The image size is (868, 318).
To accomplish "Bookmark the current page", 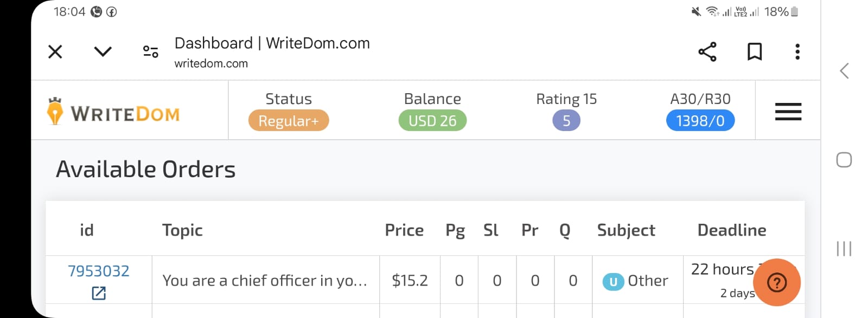I will point(755,52).
